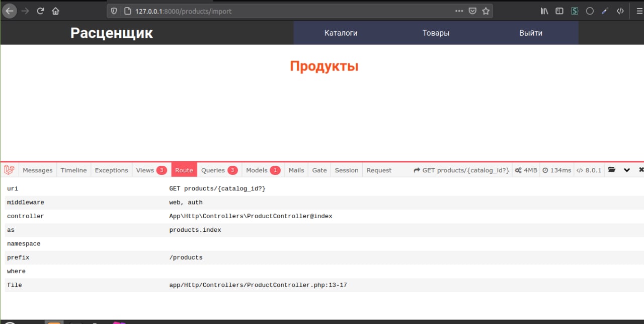The image size is (644, 324).
Task: Go back with browser back arrow
Action: click(x=10, y=11)
